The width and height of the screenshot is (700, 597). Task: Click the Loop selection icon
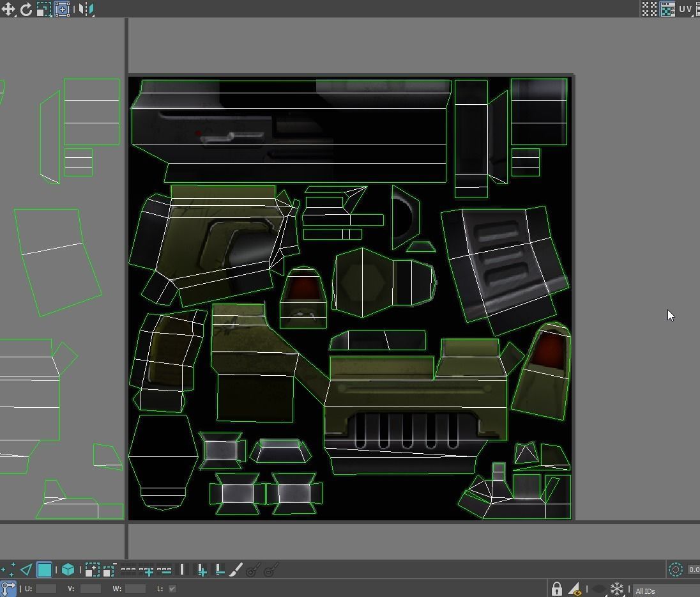click(x=128, y=570)
